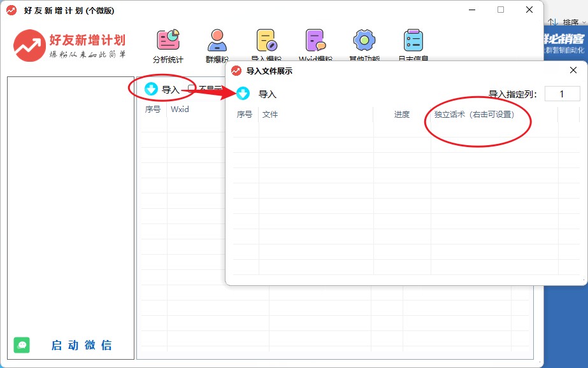Click the green WeChat icon at bottom left

tap(22, 345)
